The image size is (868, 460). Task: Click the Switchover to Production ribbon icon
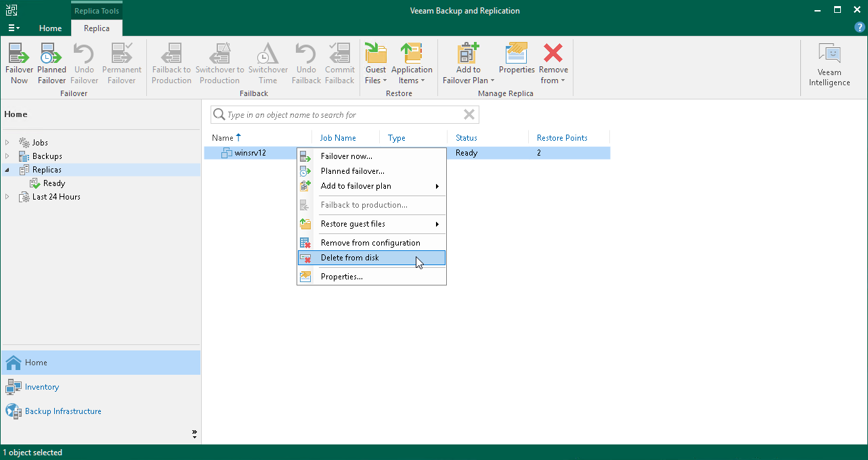click(x=219, y=64)
